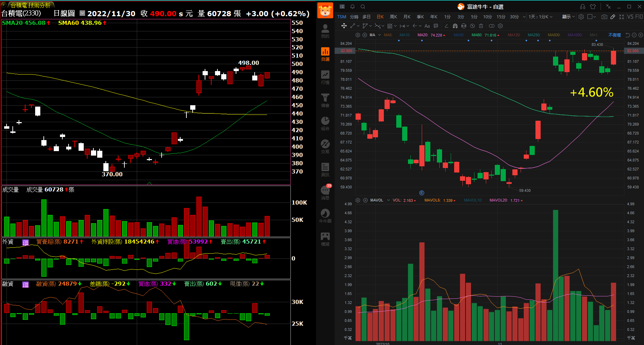Open the 1天:1分K range dropdown
The width and height of the screenshot is (644, 345).
tap(541, 17)
